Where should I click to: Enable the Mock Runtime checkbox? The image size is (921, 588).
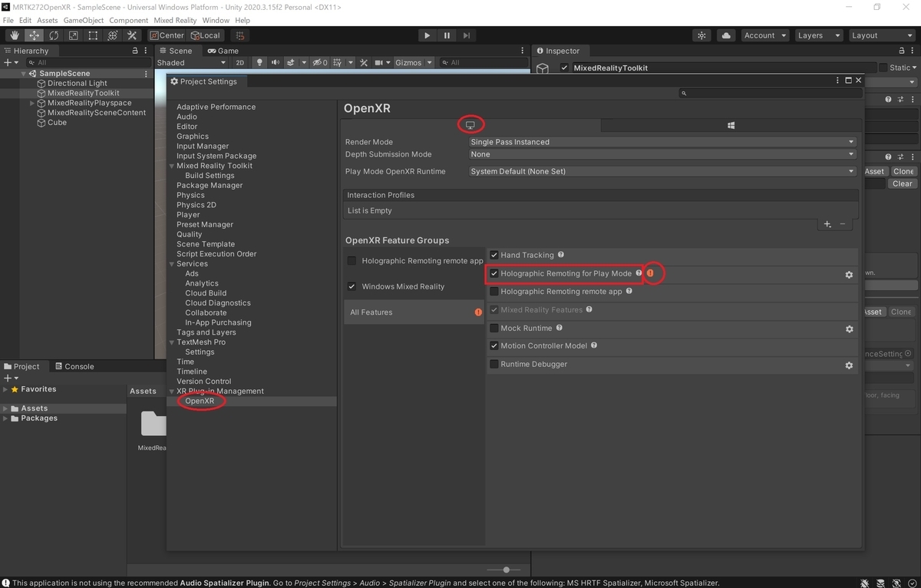[x=494, y=328]
